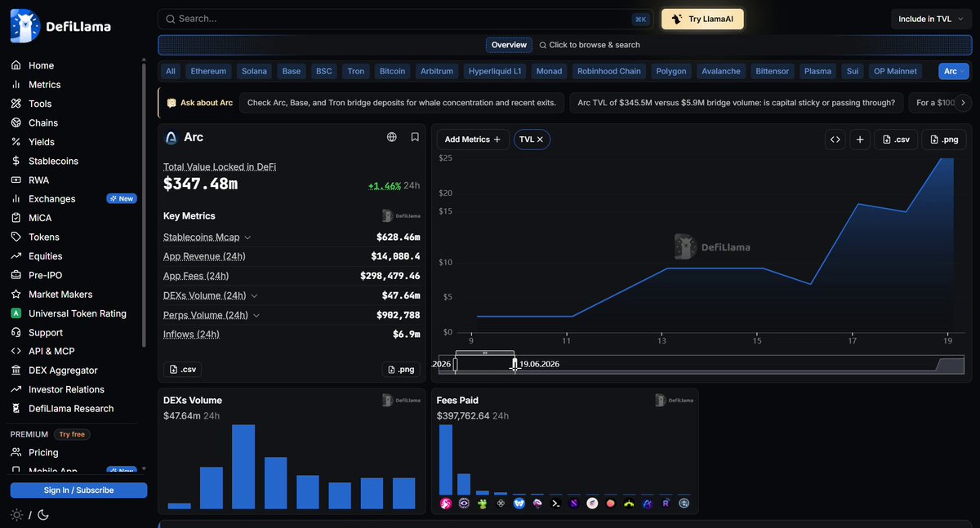The image size is (980, 528).
Task: Click the chart date range slider handle at 19.06.2026
Action: click(x=514, y=364)
